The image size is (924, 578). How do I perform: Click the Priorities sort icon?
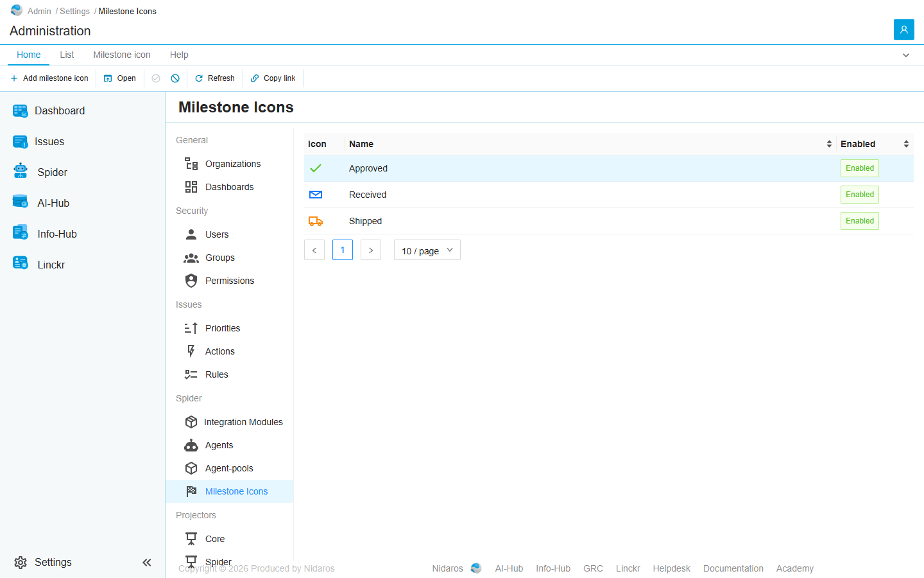pos(191,328)
